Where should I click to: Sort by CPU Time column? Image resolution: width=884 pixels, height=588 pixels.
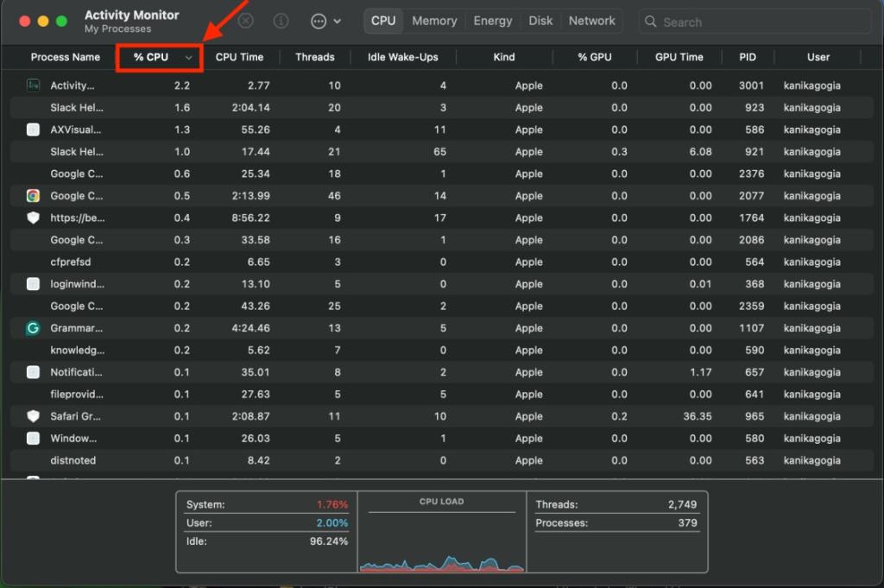pos(239,57)
